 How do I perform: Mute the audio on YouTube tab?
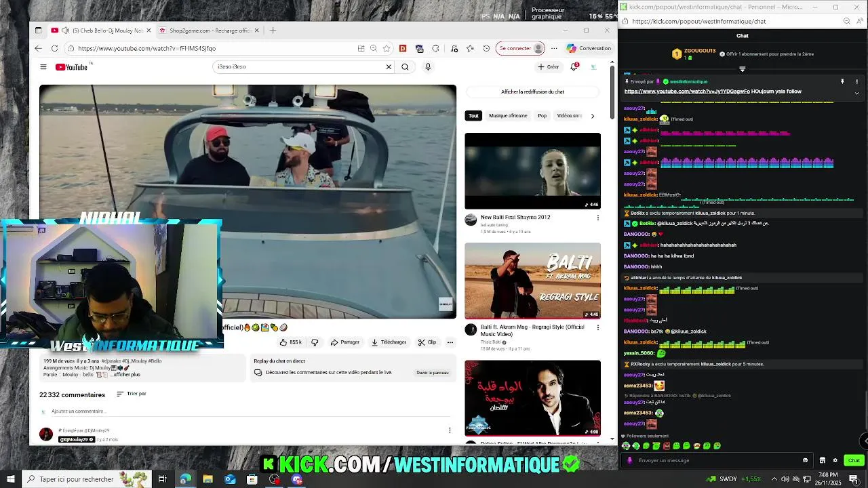65,30
